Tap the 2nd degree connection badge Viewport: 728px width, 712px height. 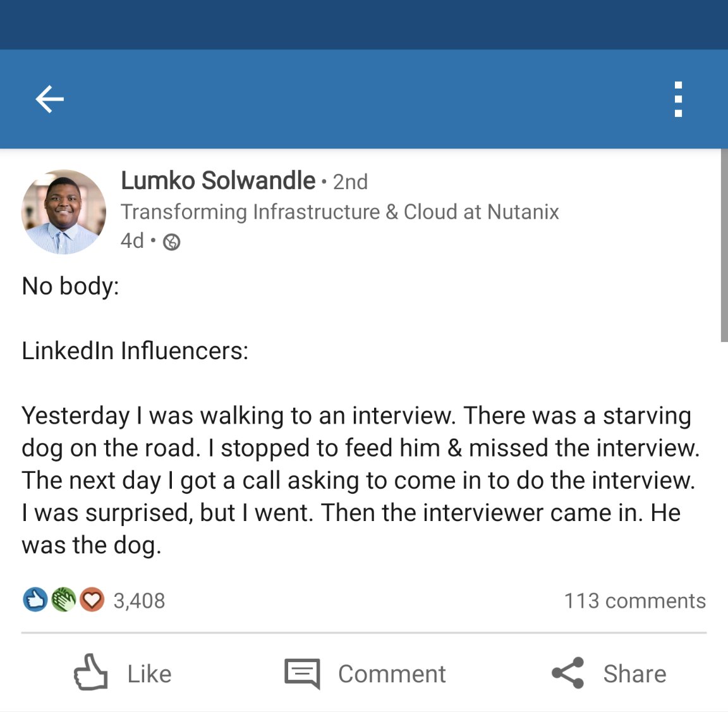click(x=350, y=182)
